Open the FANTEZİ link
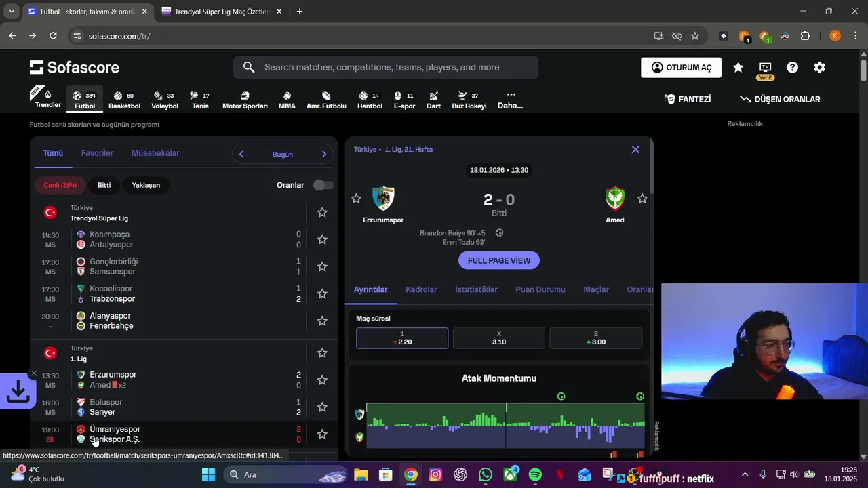Screen dimensions: 868x488 click(x=688, y=99)
